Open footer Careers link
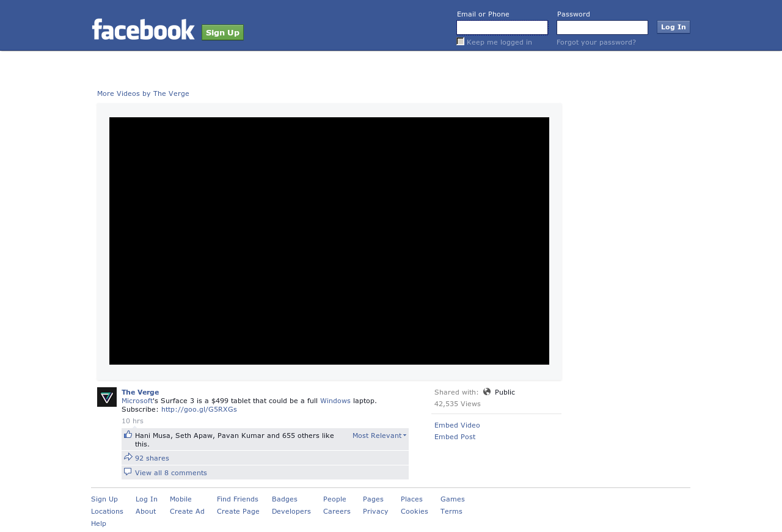 337,511
